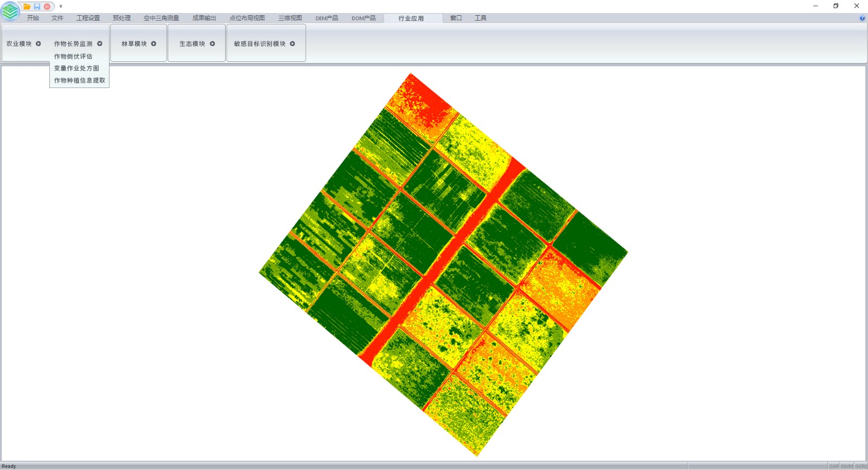Click the 林草模块 button label
The width and height of the screenshot is (868, 470).
click(134, 43)
